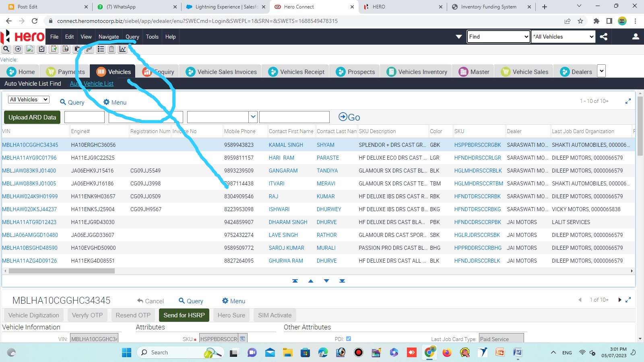Click the Hero Sure button
644x362 pixels.
231,315
